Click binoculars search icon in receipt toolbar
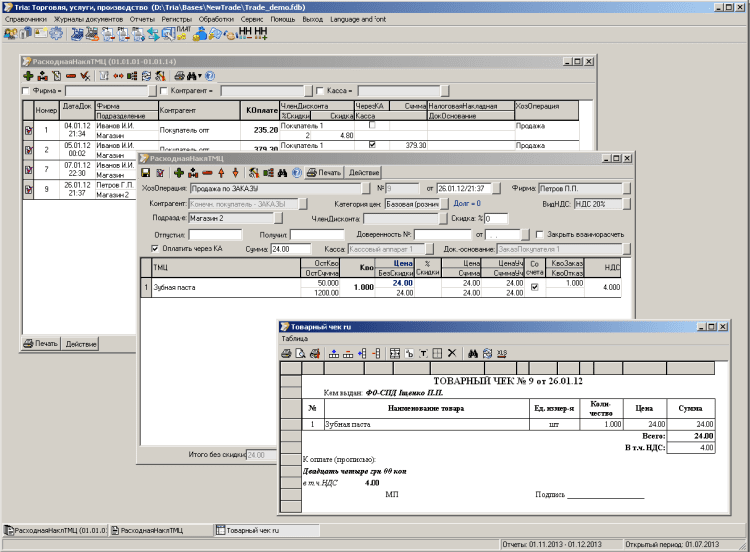Screen dimensions: 750x552 [x=473, y=353]
